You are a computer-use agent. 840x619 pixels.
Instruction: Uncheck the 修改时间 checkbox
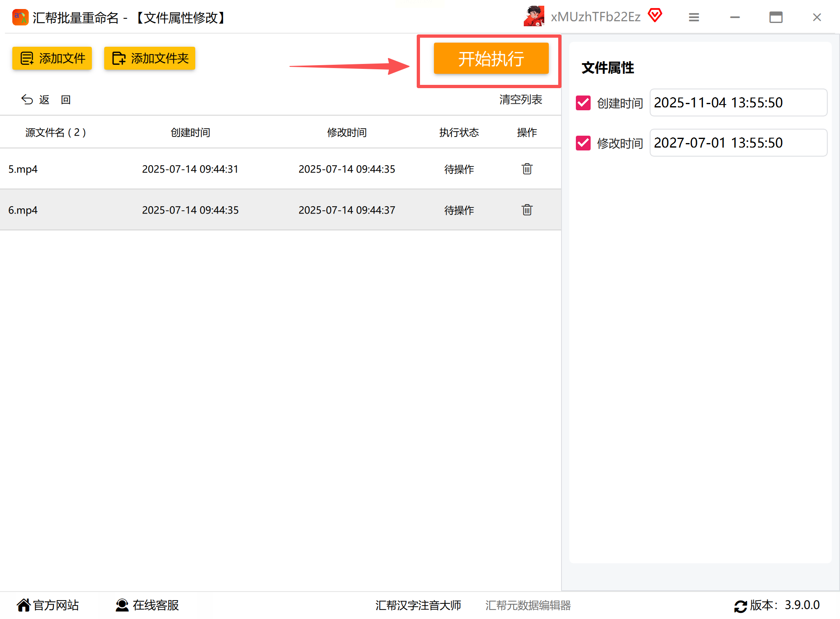[x=583, y=143]
